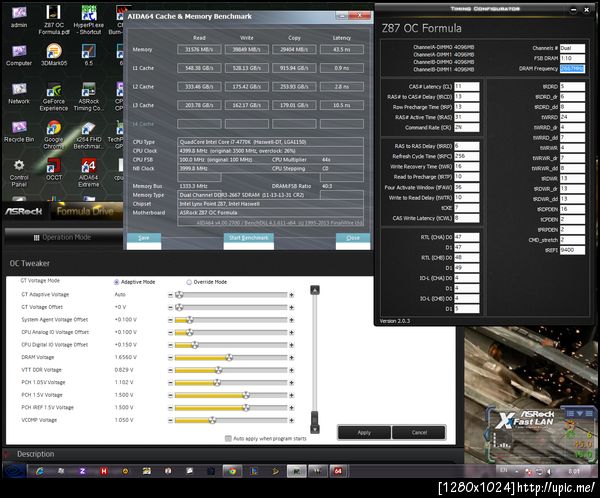Adjust System Agent Voltage Offset slider
This screenshot has height=498, width=600.
pos(189,320)
